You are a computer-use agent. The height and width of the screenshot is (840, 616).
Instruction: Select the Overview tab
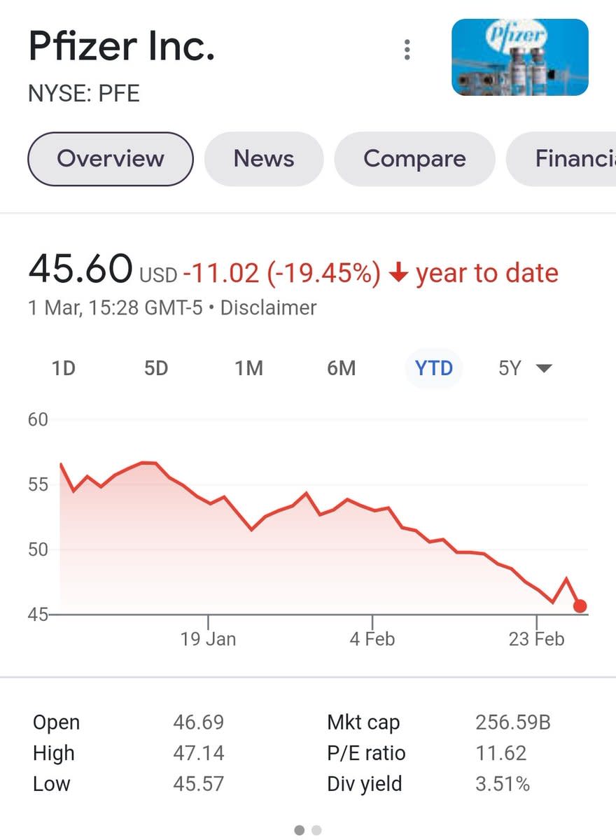click(111, 159)
